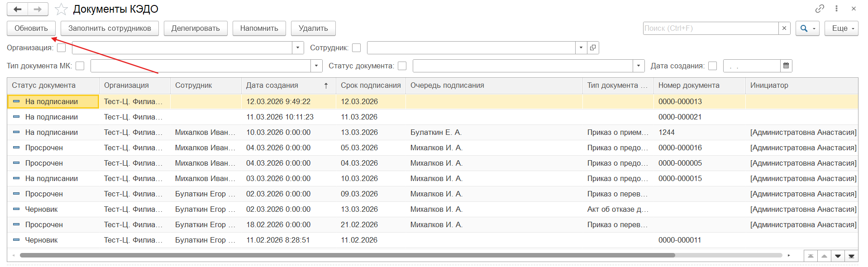Expand the Статус документа dropdown
868x267 pixels.
tap(638, 66)
